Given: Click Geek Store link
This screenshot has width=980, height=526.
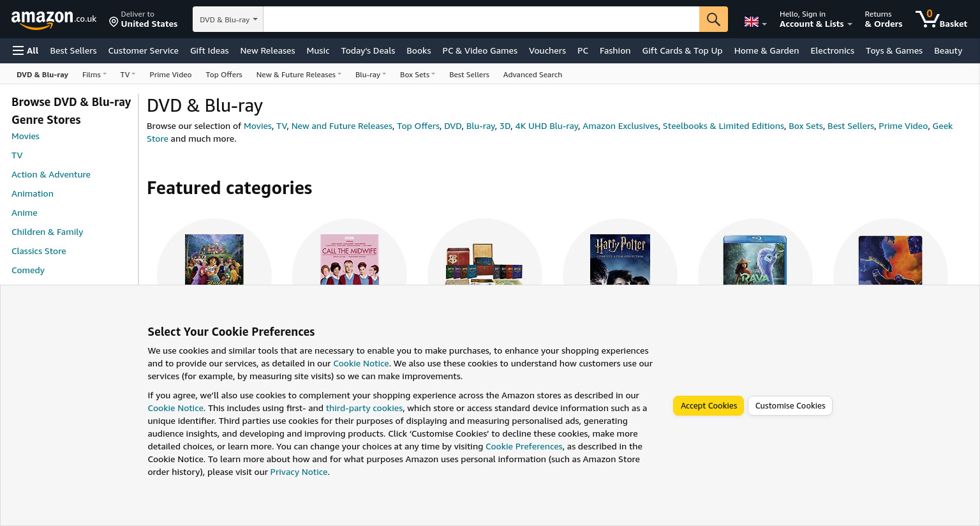Looking at the screenshot, I should pos(942,126).
